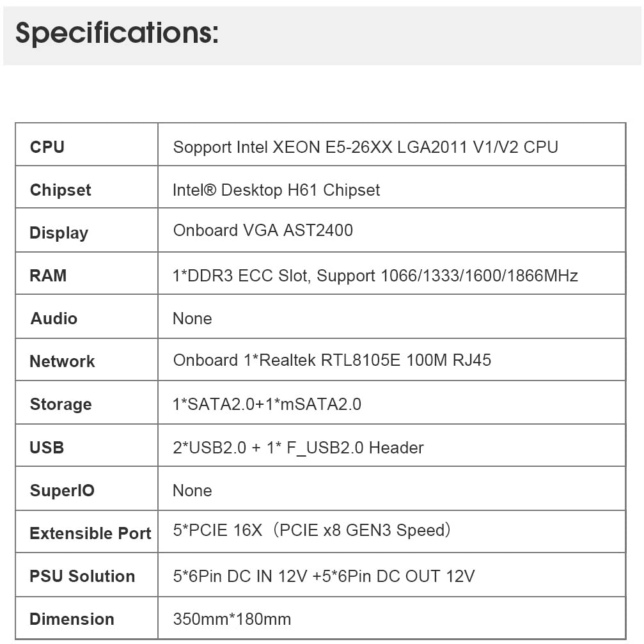644x644 pixels.
Task: Click the Audio row label
Action: (54, 318)
